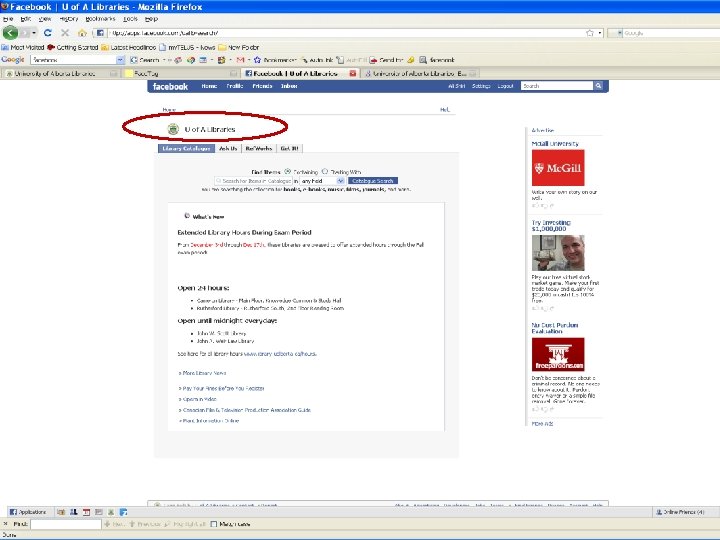
Task: Open Facebook Applications menu in bottom bar
Action: click(x=28, y=512)
